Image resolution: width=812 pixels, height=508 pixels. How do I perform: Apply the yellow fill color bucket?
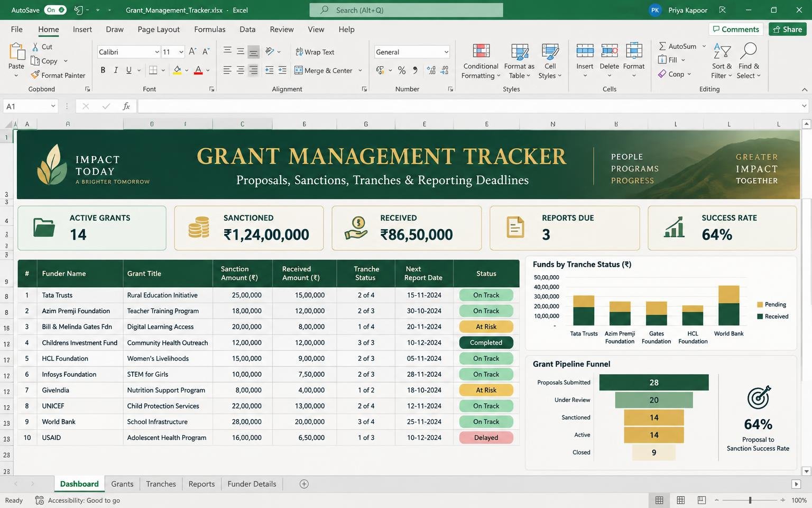[x=178, y=70]
